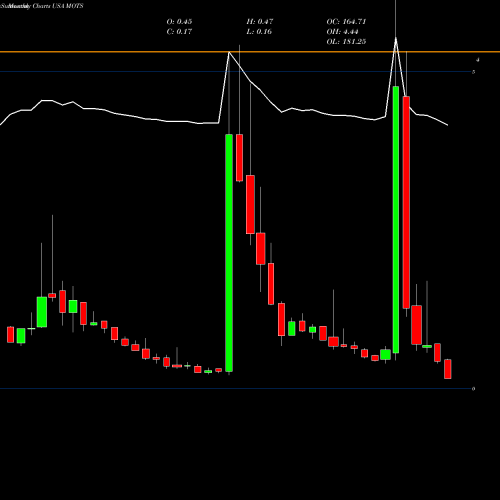
Task: Click the '0' price axis label
Action: tap(473, 389)
